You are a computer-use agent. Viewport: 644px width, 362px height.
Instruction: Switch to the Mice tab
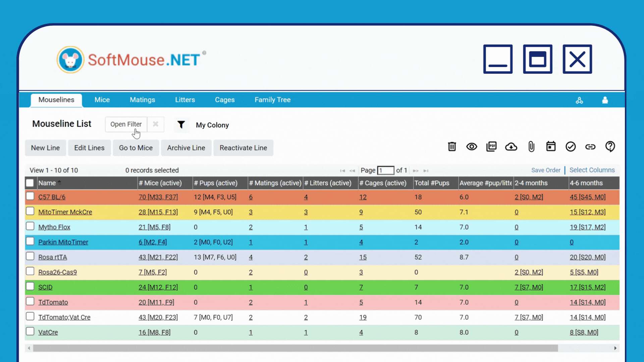[x=102, y=100]
